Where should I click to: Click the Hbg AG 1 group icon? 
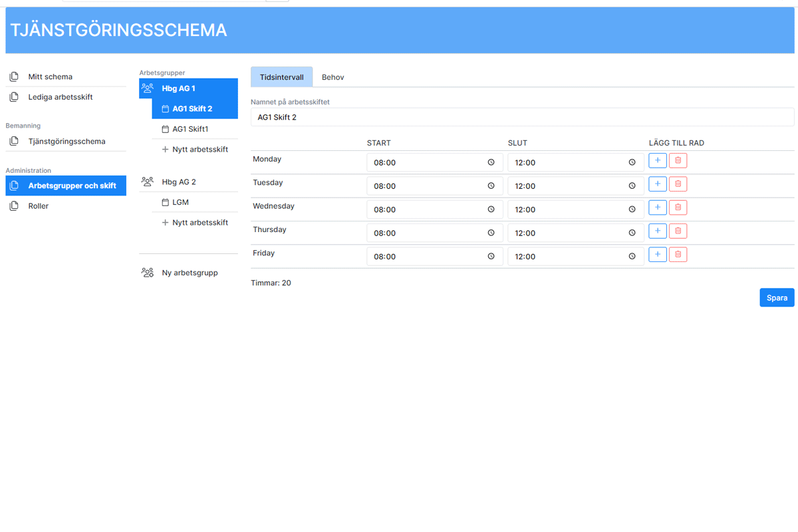[x=148, y=88]
